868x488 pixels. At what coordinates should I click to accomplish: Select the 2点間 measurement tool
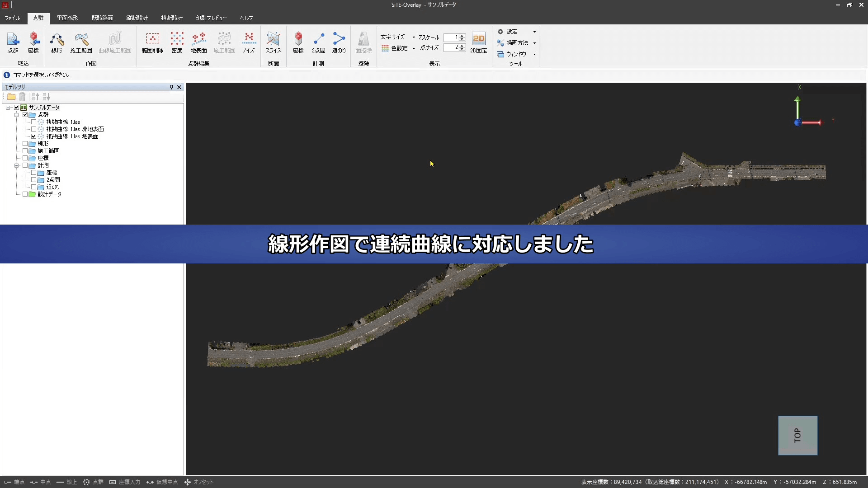[318, 43]
